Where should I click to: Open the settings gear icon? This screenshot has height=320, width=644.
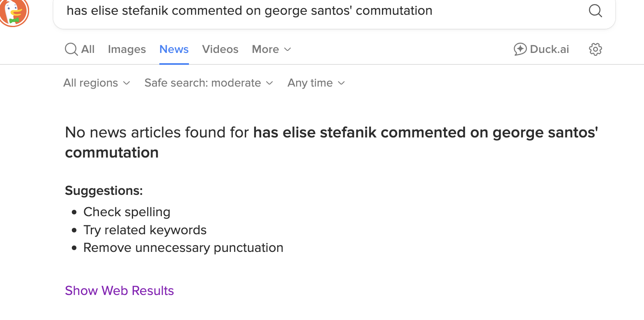(x=595, y=50)
